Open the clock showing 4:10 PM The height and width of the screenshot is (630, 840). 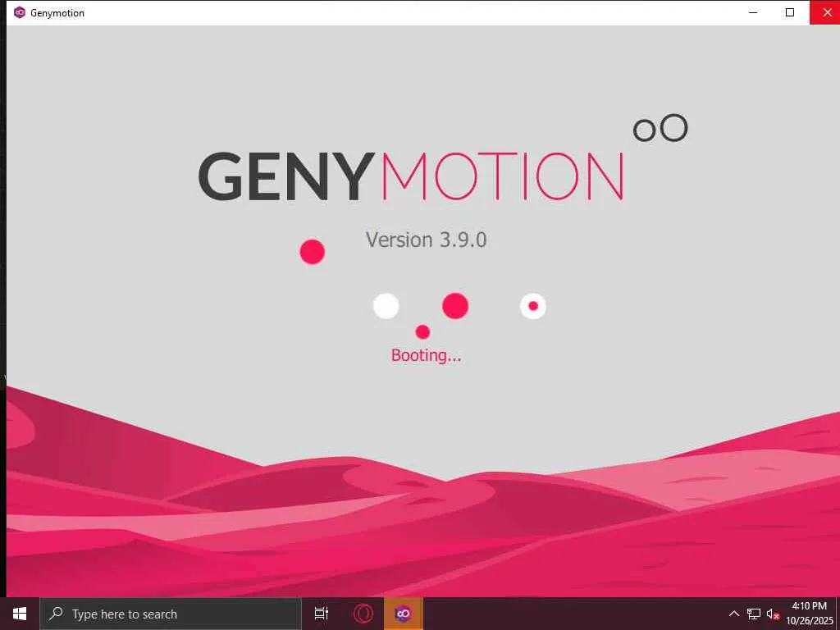pos(810,614)
